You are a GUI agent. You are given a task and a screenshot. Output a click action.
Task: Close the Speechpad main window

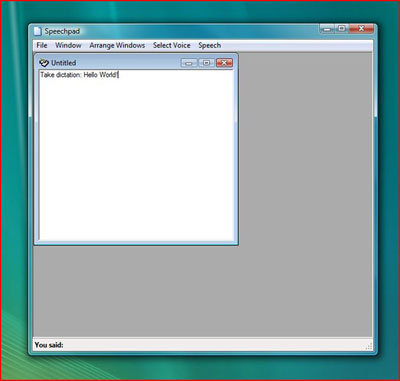(362, 29)
